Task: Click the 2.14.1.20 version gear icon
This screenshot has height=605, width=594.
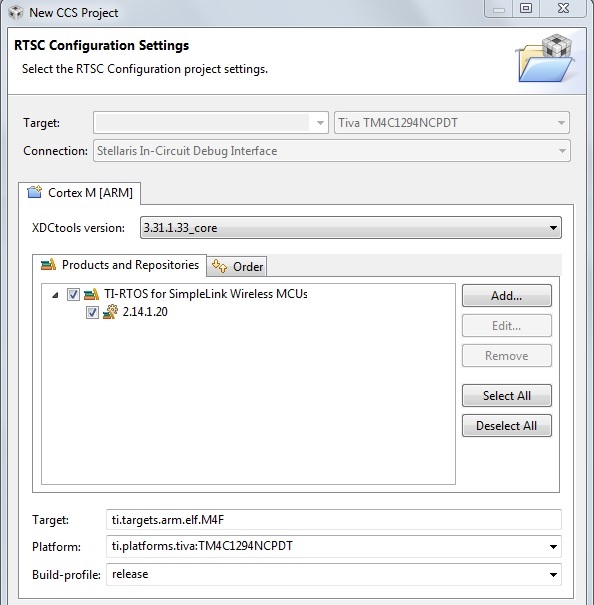Action: pyautogui.click(x=110, y=312)
